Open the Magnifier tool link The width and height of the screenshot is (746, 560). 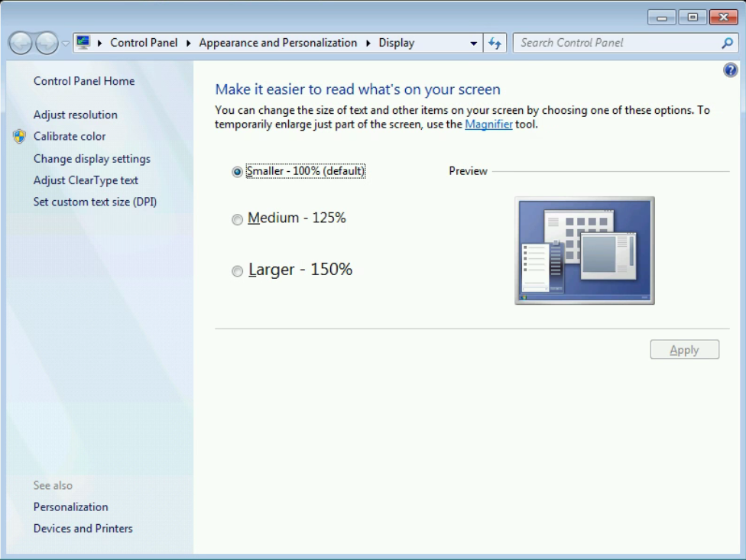coord(488,125)
